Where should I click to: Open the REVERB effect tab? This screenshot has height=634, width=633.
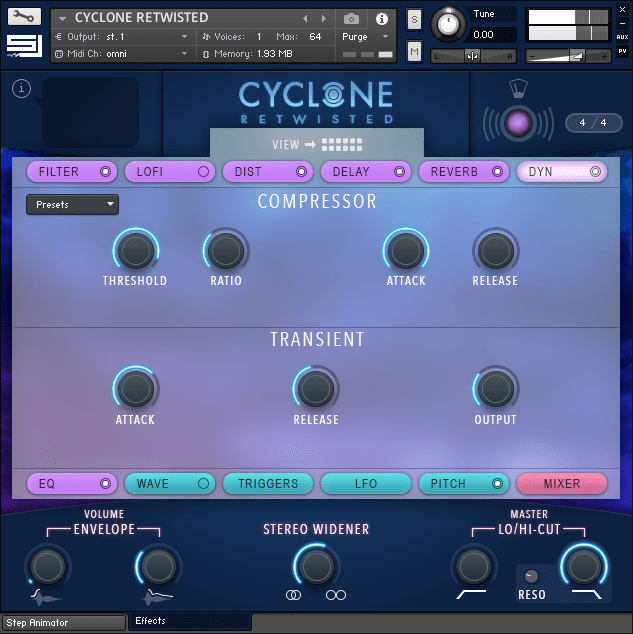455,172
